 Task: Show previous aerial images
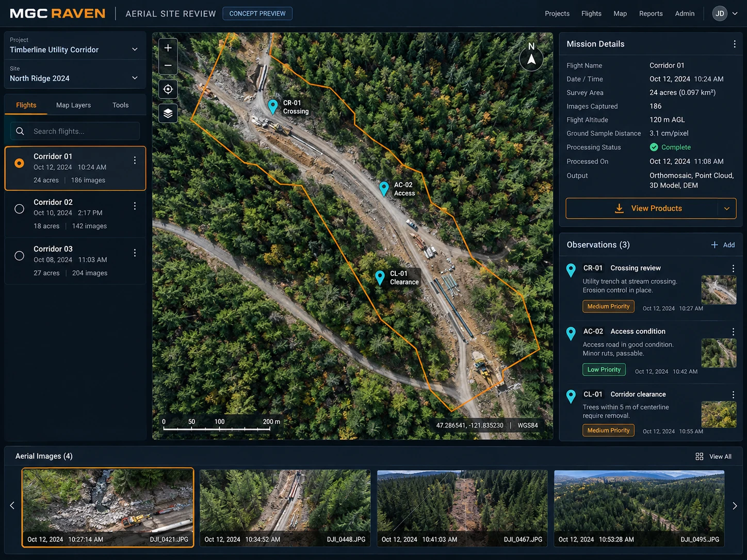click(x=12, y=506)
